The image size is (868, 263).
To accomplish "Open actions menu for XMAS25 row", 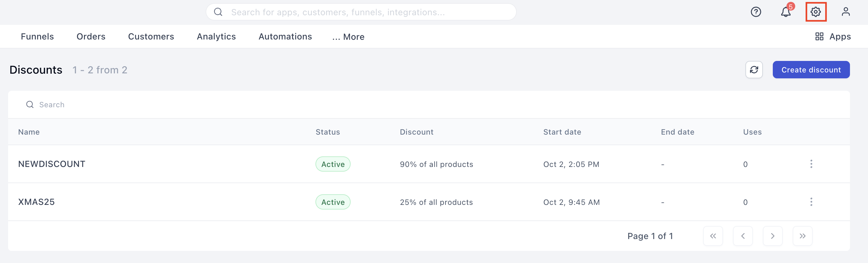I will click(x=811, y=202).
